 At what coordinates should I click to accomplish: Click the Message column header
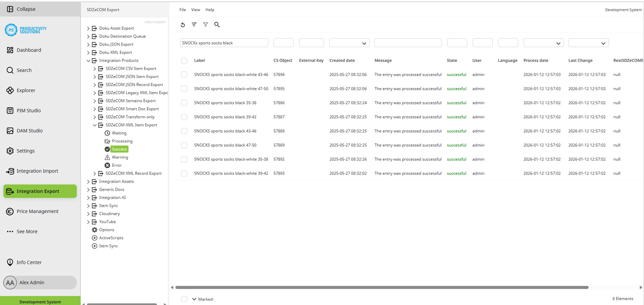(383, 61)
